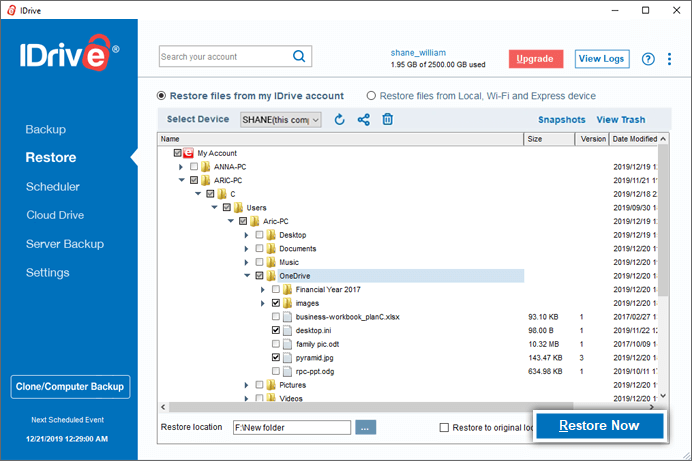
Task: Open the Cloud Drive section
Action: click(x=55, y=215)
